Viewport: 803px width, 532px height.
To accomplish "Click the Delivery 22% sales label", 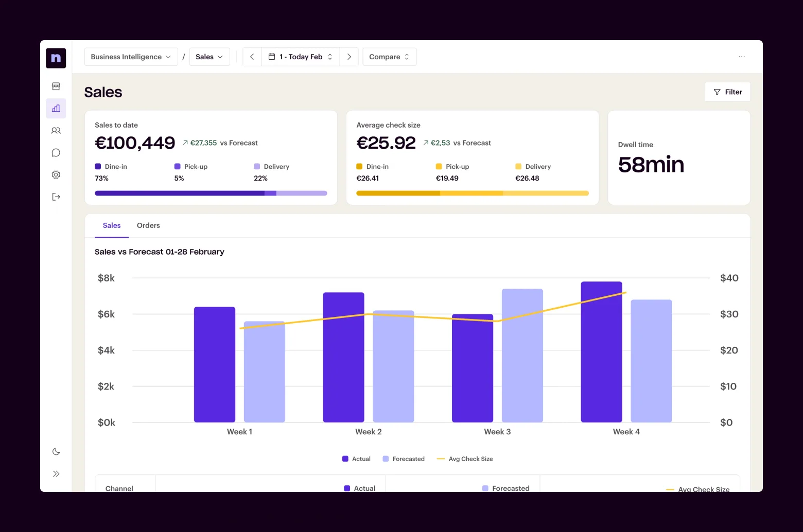I will [271, 172].
